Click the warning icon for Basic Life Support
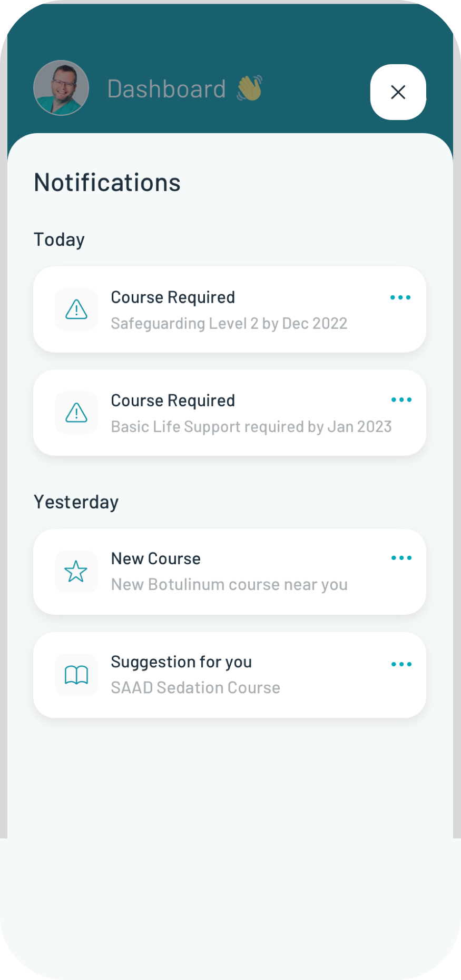The image size is (461, 980). click(76, 413)
